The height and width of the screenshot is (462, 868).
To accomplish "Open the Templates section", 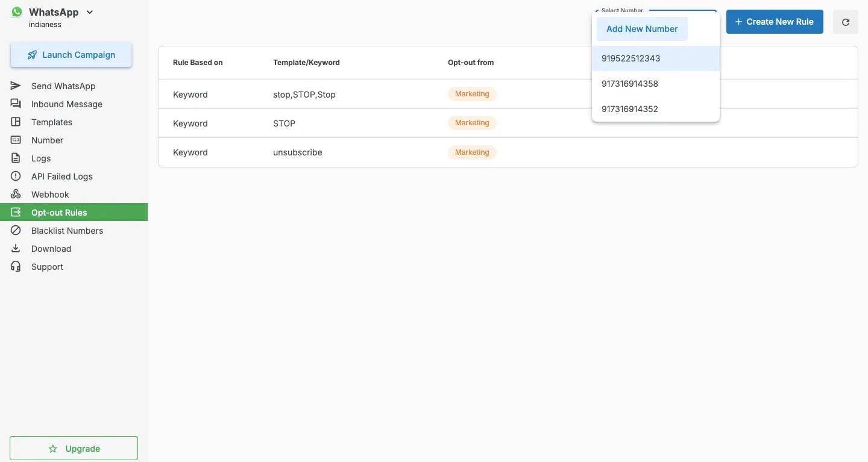I will 74,122.
